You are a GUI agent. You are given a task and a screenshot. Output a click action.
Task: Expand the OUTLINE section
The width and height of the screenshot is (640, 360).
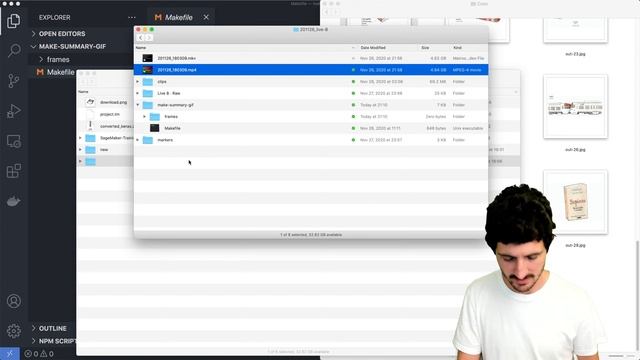tap(52, 328)
